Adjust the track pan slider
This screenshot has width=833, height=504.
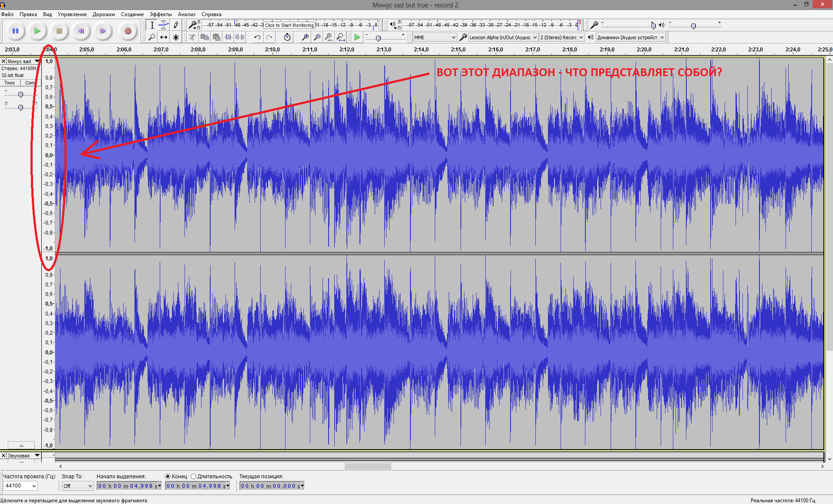20,107
